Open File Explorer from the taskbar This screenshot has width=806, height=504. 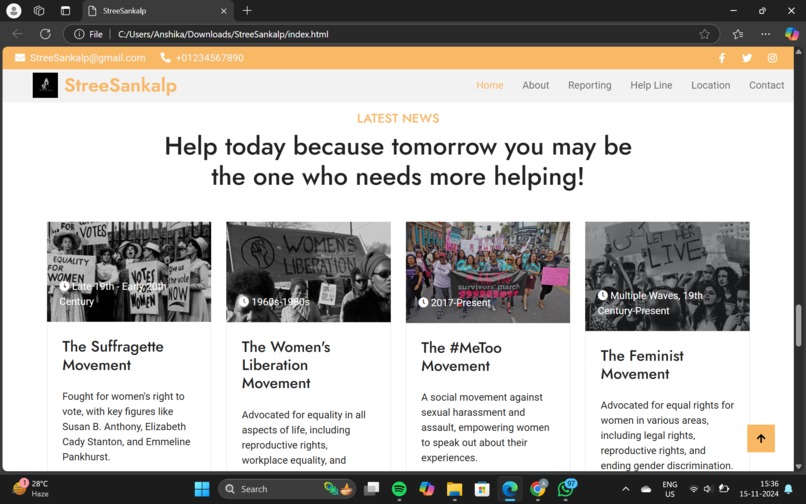[454, 489]
